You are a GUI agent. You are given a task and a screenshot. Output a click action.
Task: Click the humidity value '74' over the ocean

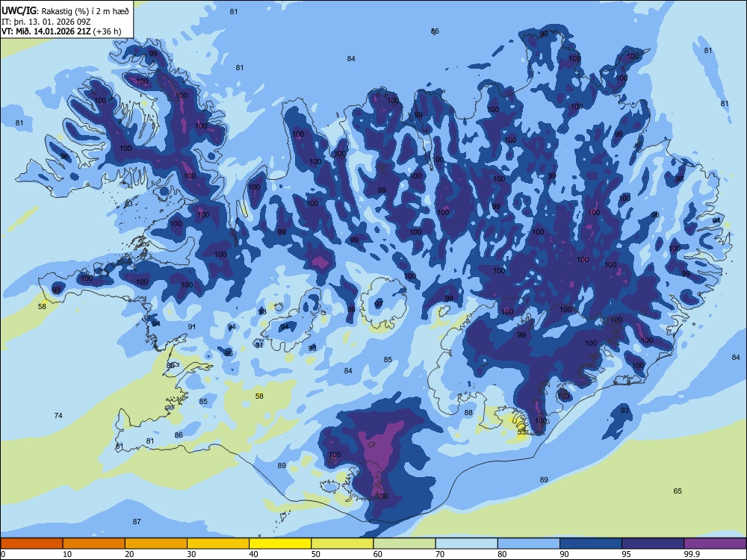coord(58,416)
